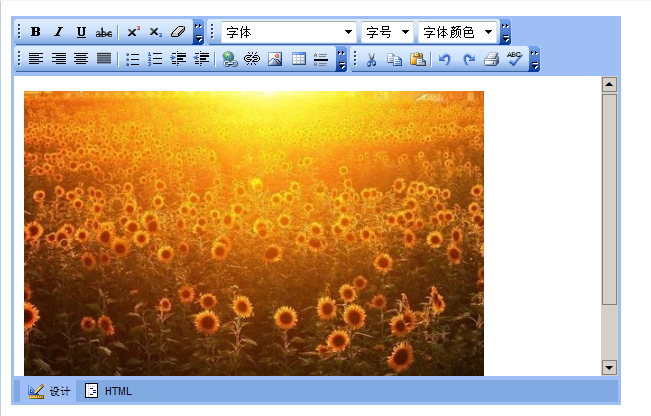Open the 字体颜色 font color dropdown
651x416 pixels.
(x=457, y=32)
